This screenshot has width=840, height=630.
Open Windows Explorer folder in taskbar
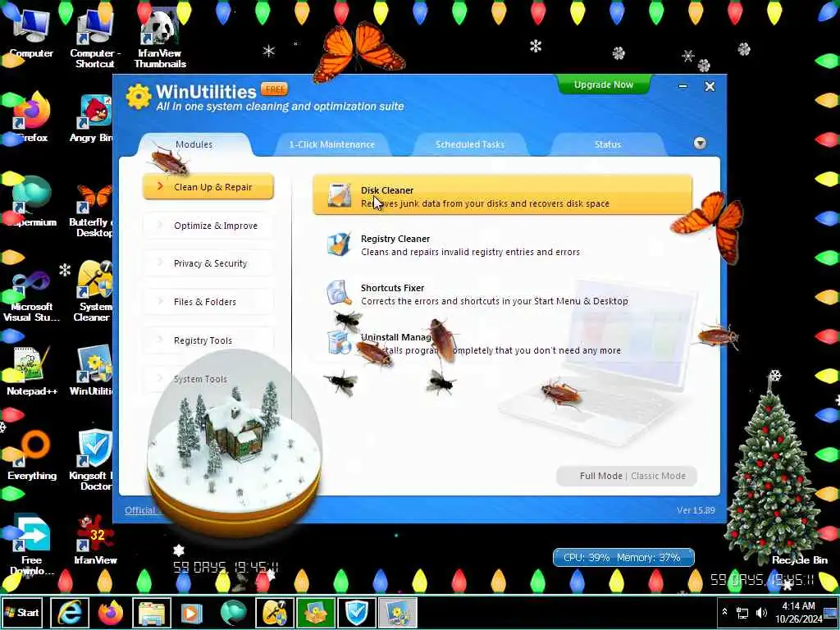coord(152,613)
